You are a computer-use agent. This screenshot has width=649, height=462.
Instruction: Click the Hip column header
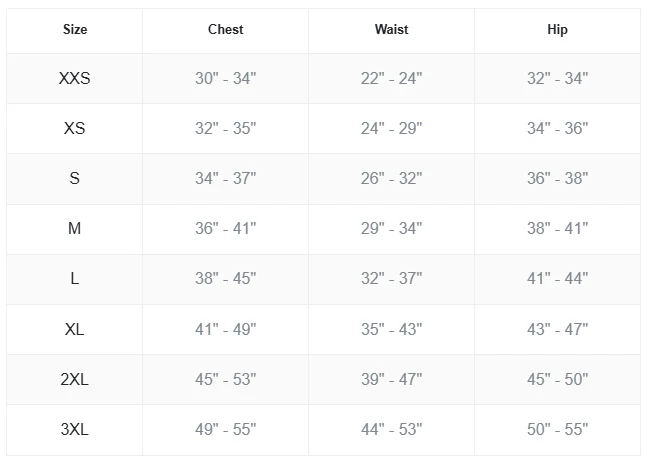(558, 29)
